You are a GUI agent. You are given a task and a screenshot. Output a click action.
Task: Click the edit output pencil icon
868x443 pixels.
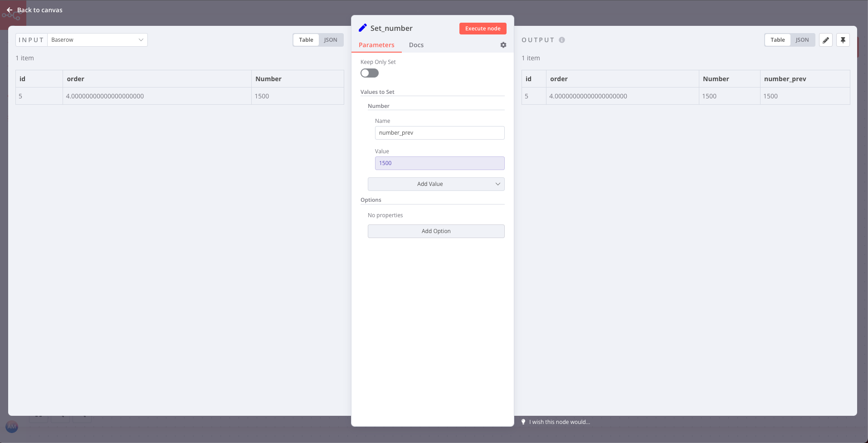click(x=826, y=40)
